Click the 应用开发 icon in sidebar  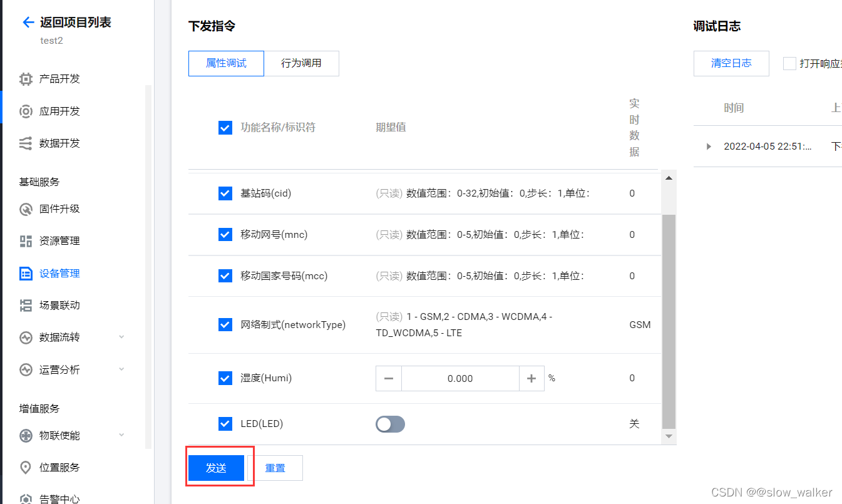click(26, 111)
